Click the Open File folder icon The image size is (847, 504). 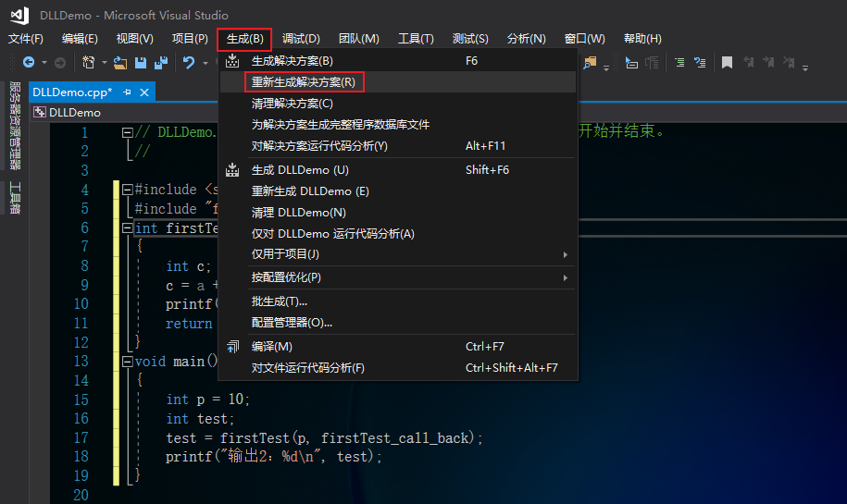[x=120, y=63]
